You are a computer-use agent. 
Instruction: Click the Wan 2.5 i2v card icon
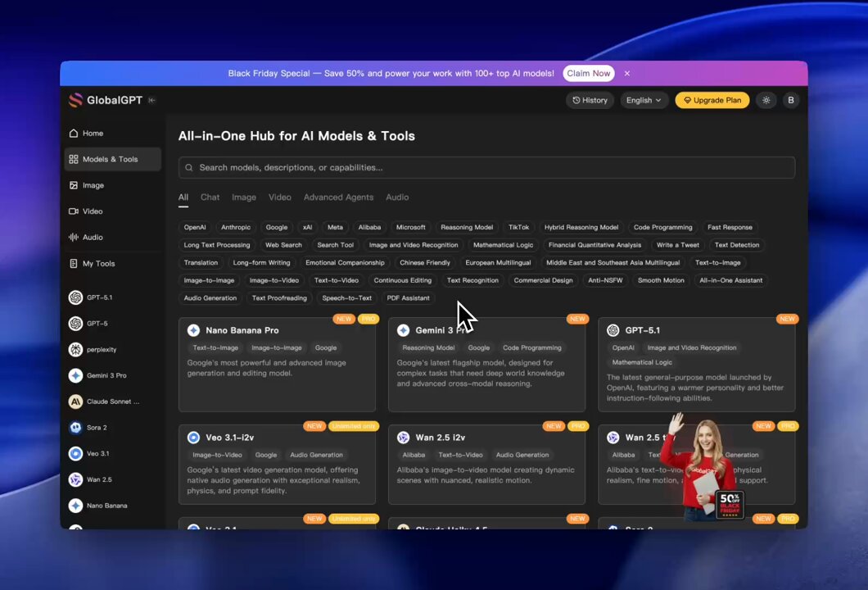(x=403, y=438)
